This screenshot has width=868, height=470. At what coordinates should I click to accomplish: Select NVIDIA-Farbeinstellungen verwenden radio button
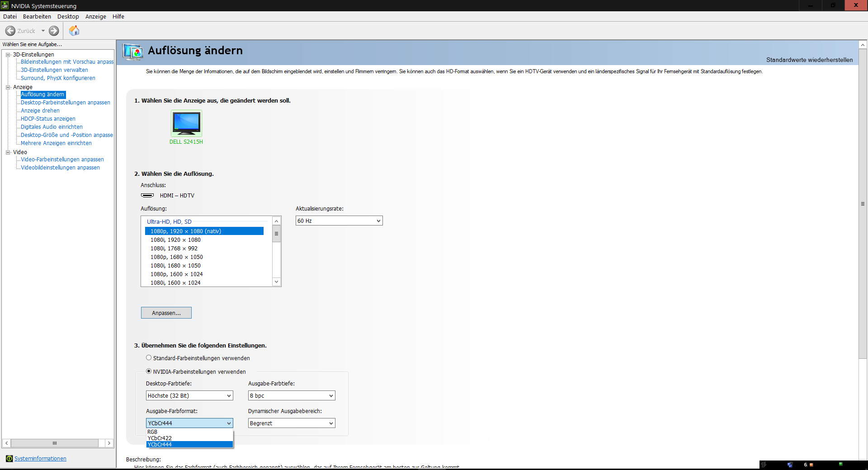click(149, 371)
